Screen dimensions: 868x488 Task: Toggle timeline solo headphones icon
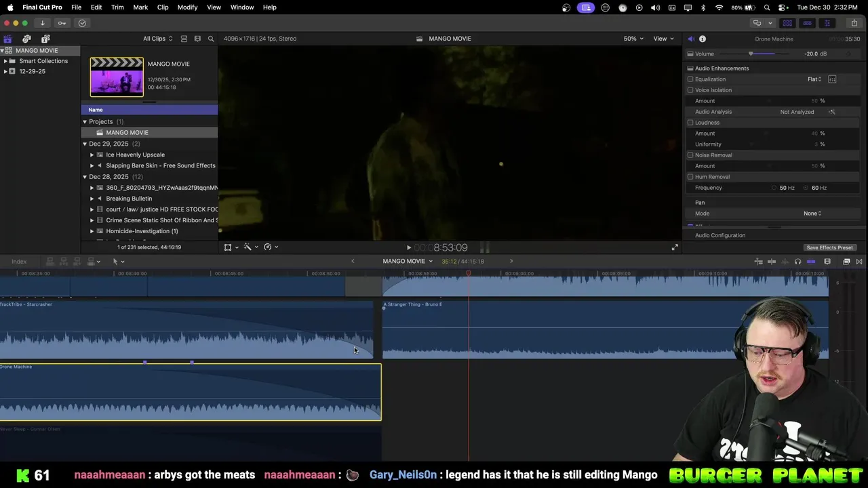click(x=797, y=262)
